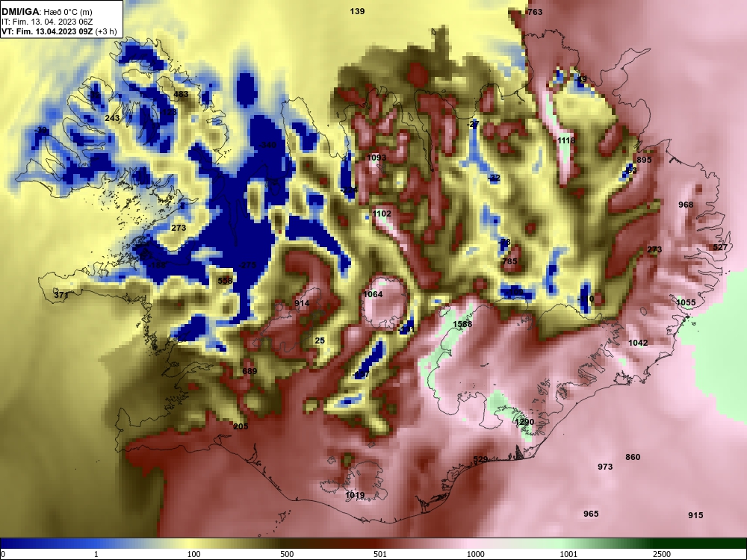
Task: Click the map value 205
Action: tap(241, 426)
